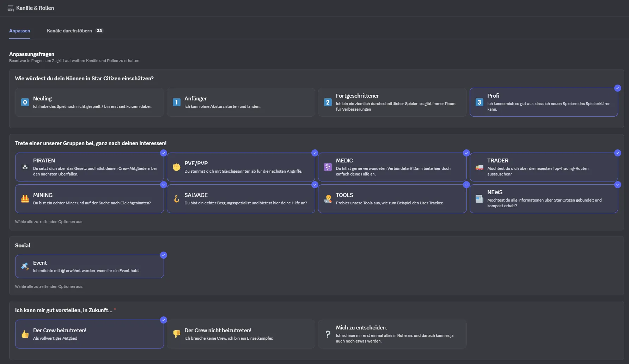Click the truck icon on TRADER card
Viewport: 629px width, 364px height.
(480, 167)
